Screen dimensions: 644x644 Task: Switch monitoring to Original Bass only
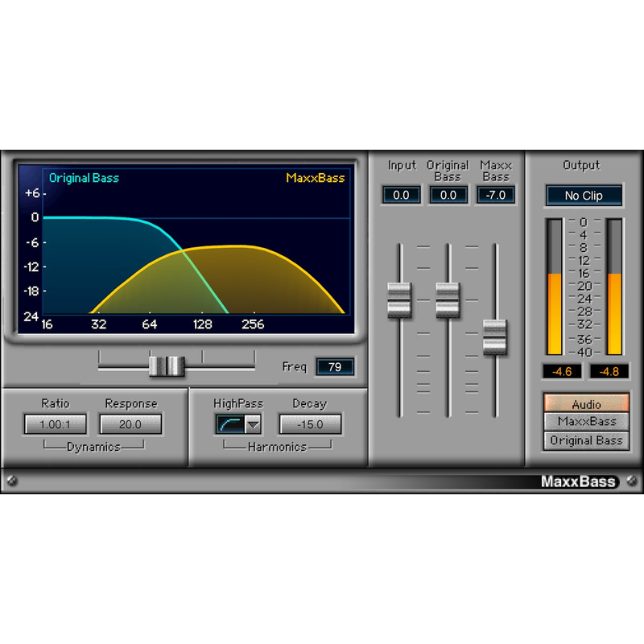click(x=585, y=440)
